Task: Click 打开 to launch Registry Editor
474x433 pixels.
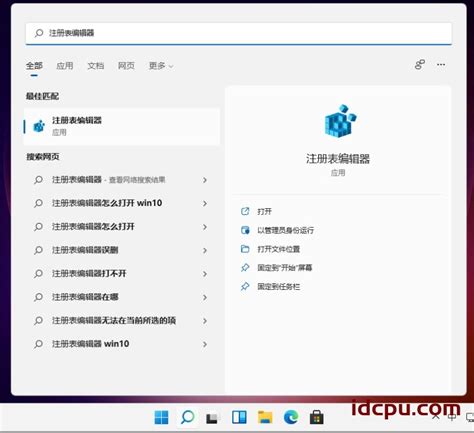Action: point(264,211)
